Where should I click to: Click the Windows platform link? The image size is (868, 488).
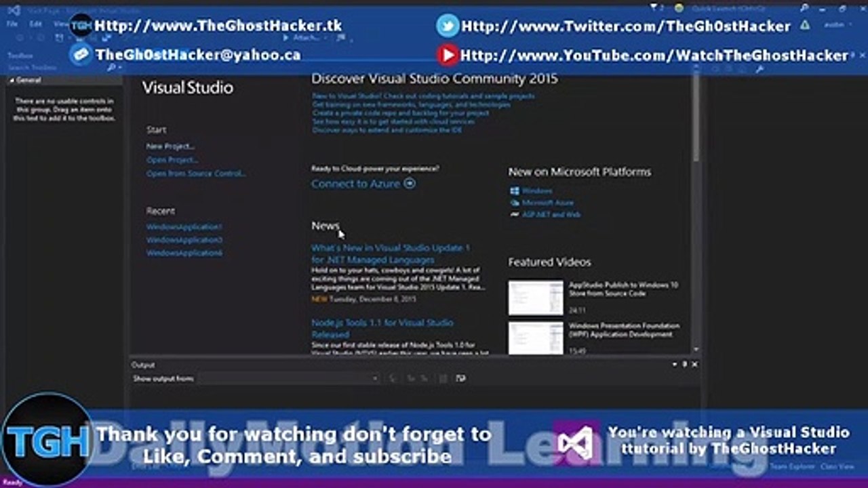tap(537, 191)
